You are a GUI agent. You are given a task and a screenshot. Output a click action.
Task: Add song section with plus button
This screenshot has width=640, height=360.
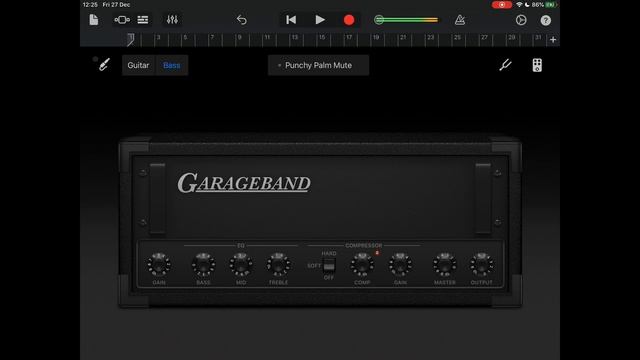553,40
